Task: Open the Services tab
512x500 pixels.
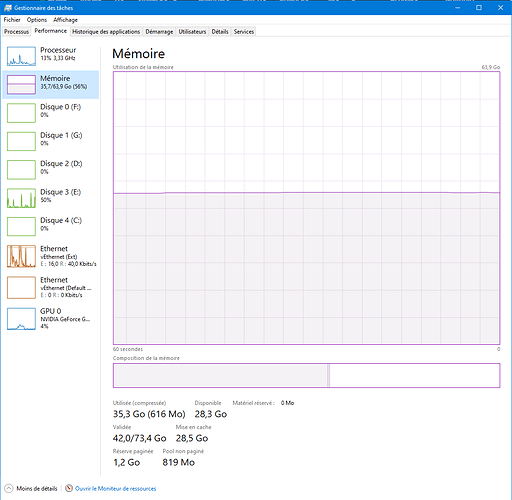Action: [244, 32]
